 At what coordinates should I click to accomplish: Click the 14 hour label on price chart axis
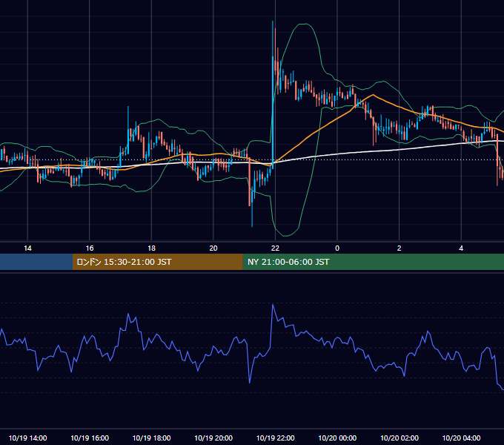[27, 248]
